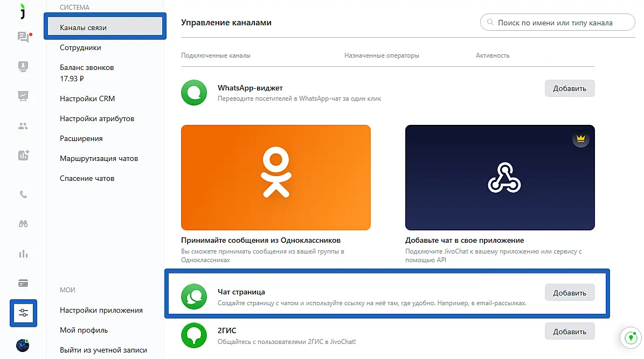Open Настройки атрибутов menu item
The height and width of the screenshot is (359, 644).
(x=97, y=118)
